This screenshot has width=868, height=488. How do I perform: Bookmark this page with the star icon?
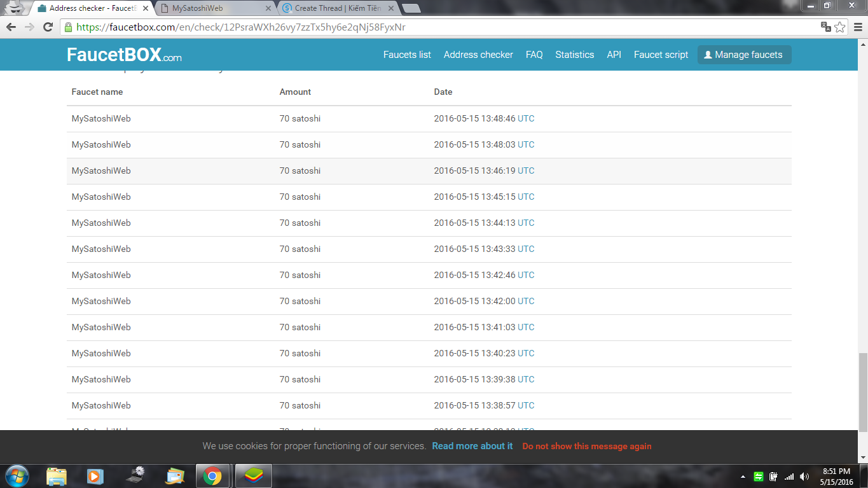[x=840, y=27]
